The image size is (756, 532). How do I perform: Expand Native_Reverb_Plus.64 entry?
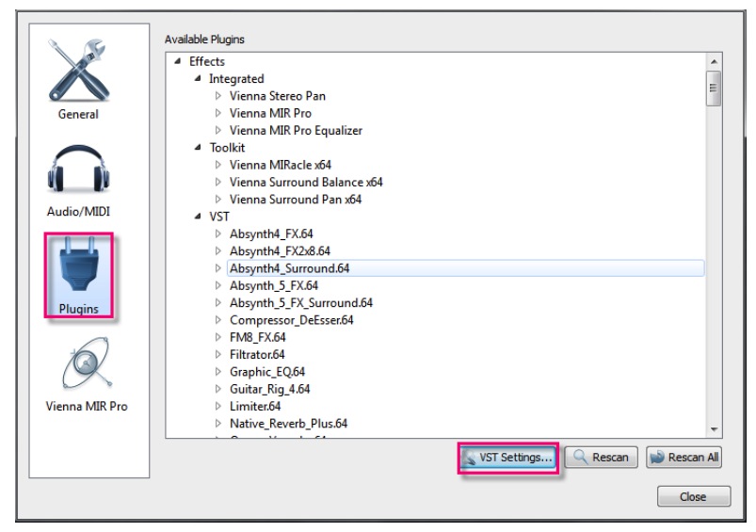(217, 423)
